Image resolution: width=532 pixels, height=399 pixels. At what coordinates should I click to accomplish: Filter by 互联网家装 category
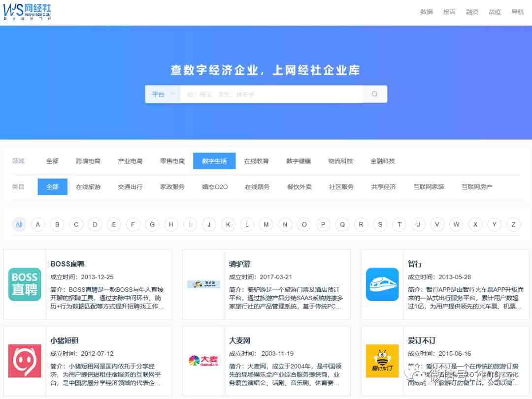(429, 187)
